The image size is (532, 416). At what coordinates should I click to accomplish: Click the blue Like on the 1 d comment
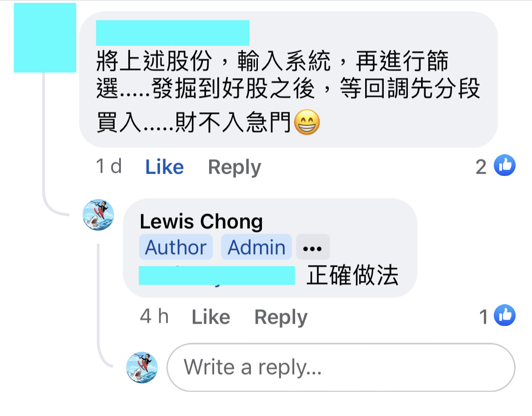tap(165, 166)
